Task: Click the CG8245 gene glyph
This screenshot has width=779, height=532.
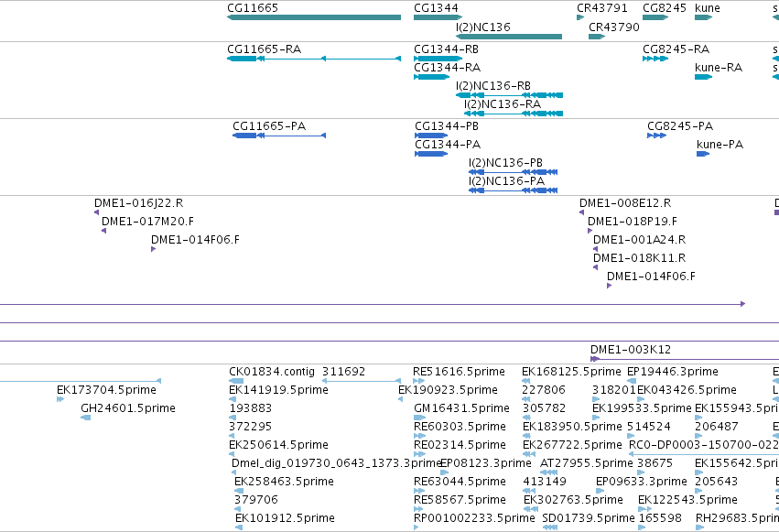Action: click(x=655, y=17)
